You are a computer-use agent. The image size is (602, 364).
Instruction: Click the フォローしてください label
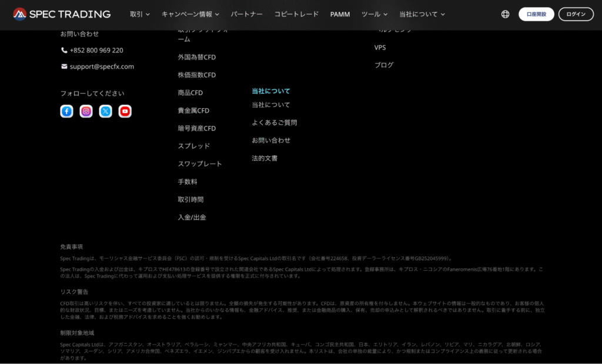[x=92, y=93]
